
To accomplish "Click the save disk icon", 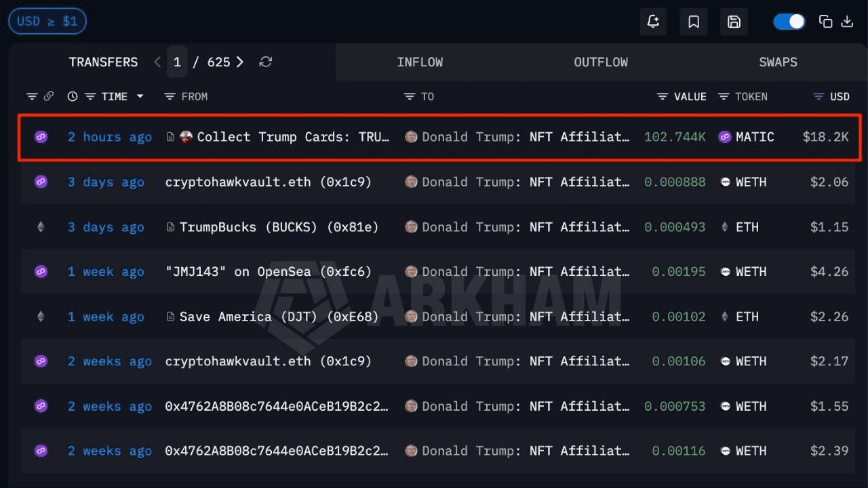I will [734, 22].
